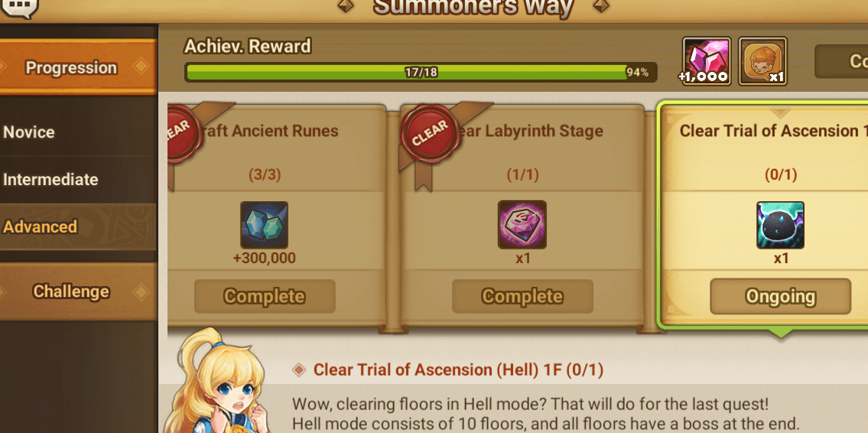This screenshot has width=868, height=433.
Task: Tap the monster portrait reward icon
Action: (x=762, y=61)
